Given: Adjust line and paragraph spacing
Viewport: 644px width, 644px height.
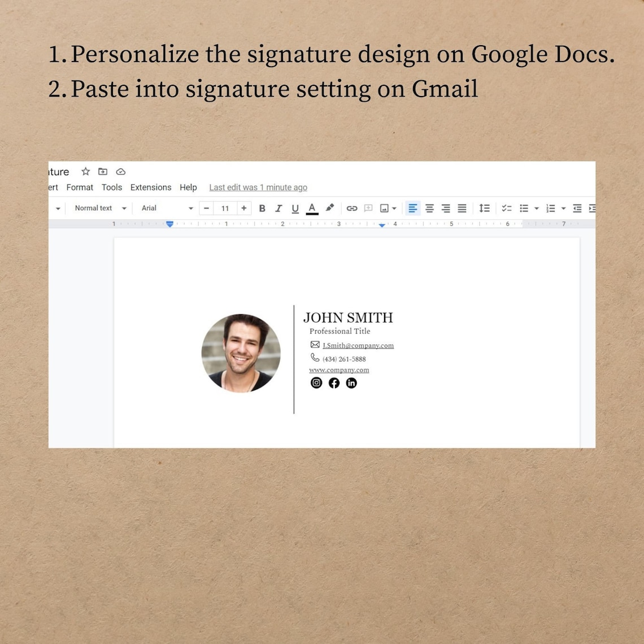Looking at the screenshot, I should click(484, 208).
